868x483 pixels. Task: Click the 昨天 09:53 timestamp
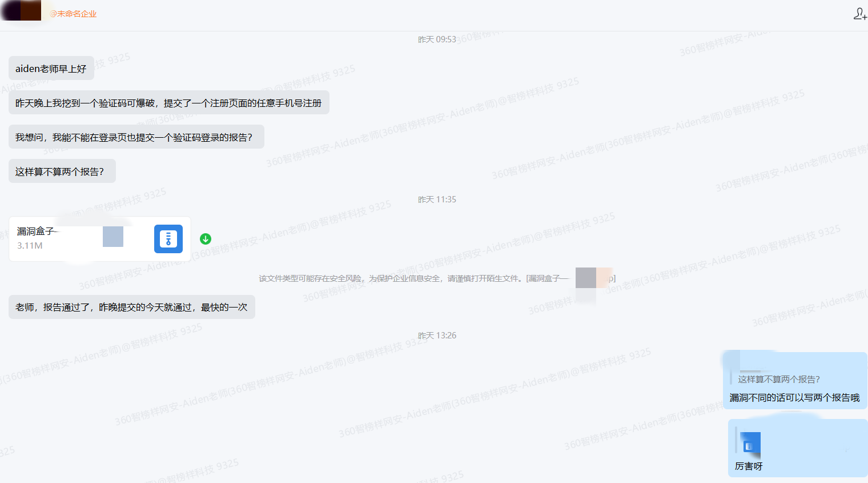[437, 39]
